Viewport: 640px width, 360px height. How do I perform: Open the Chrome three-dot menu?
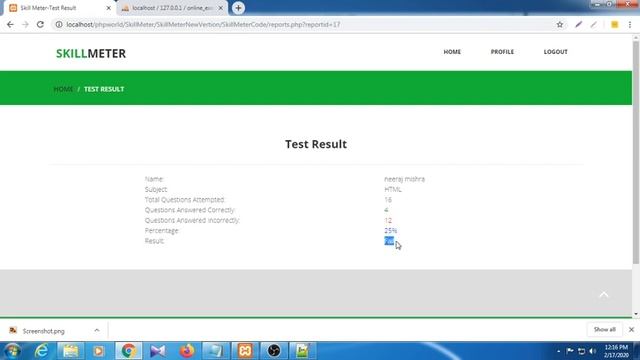coord(630,24)
